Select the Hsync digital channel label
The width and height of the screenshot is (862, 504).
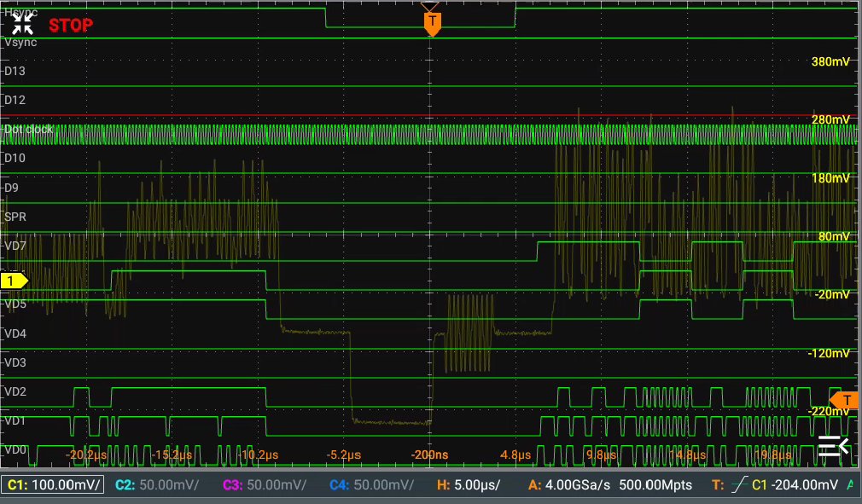tap(21, 12)
